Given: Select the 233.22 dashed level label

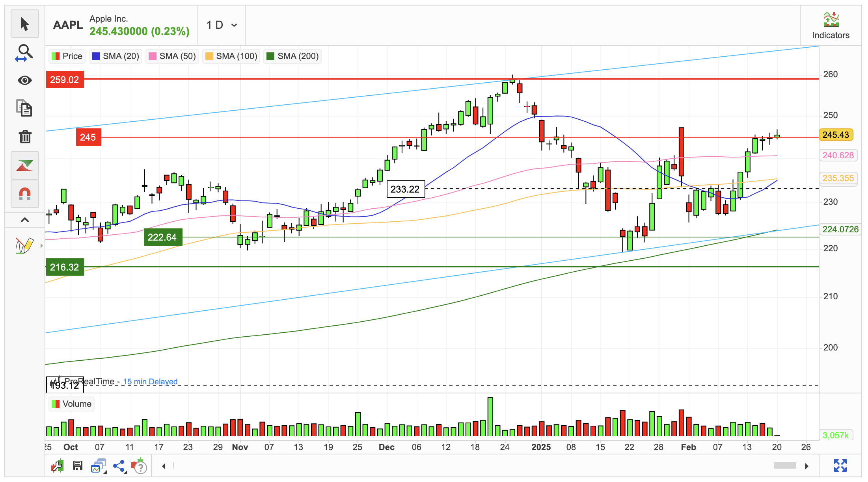Looking at the screenshot, I should pyautogui.click(x=406, y=189).
